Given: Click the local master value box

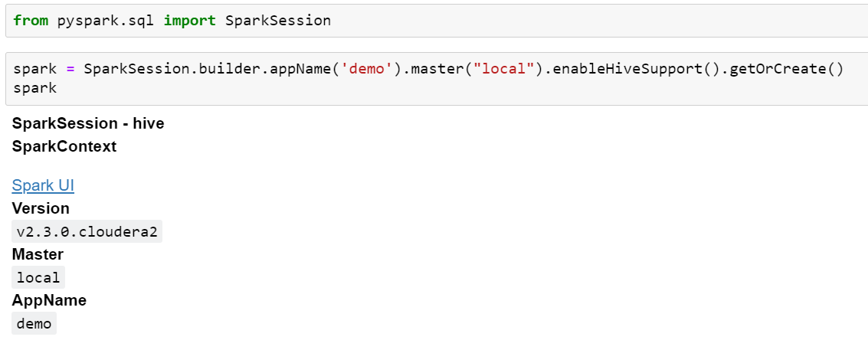Looking at the screenshot, I should [38, 277].
